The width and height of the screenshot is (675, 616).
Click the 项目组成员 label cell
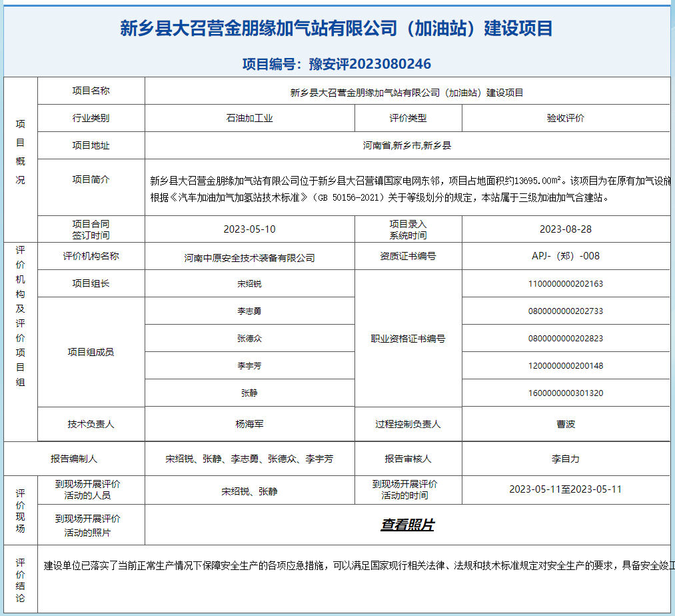tap(91, 352)
